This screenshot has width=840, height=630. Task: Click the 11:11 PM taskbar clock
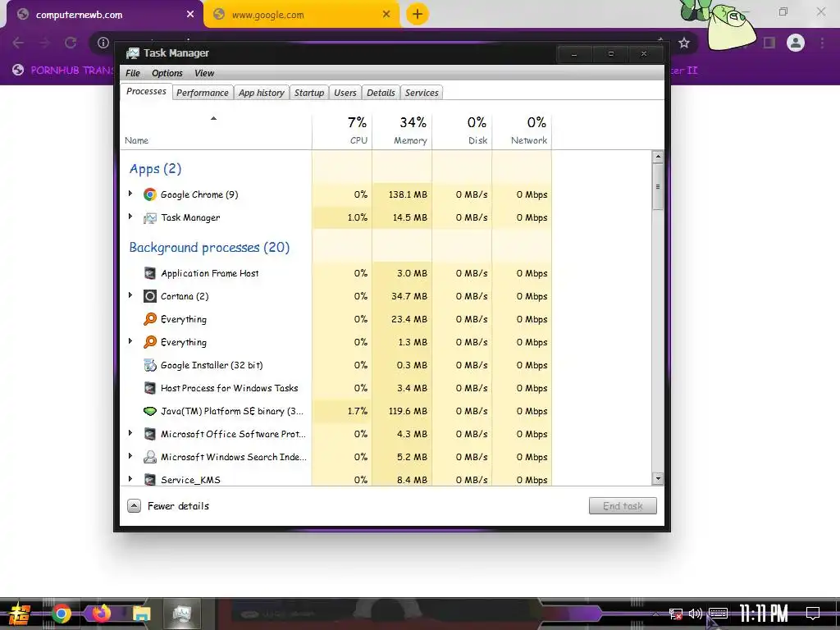point(764,614)
